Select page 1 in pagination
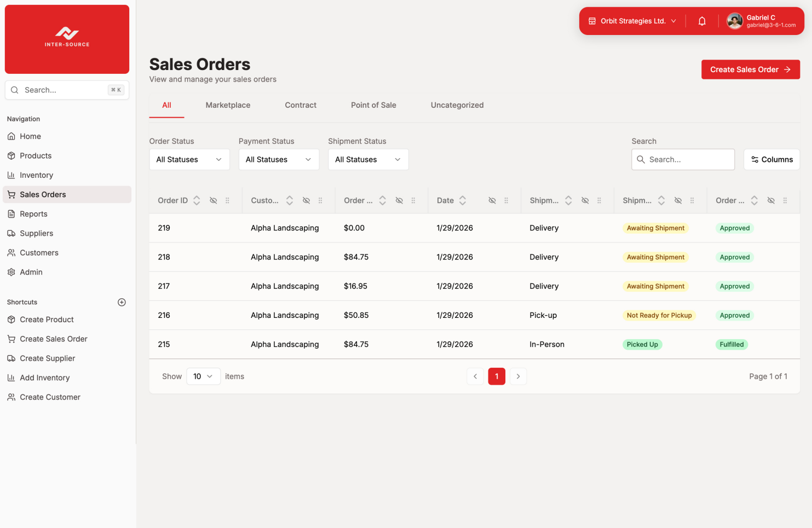812x528 pixels. (497, 376)
